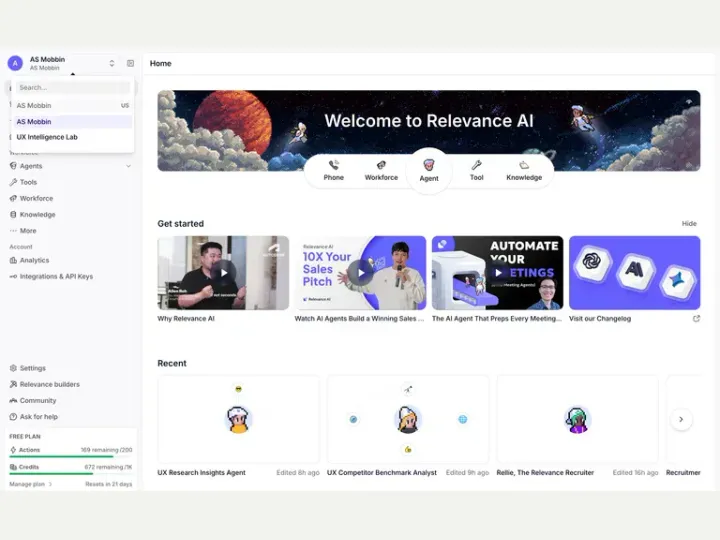Click 'UX Research Insights Agent' title text
This screenshot has width=720, height=540.
pyautogui.click(x=202, y=472)
